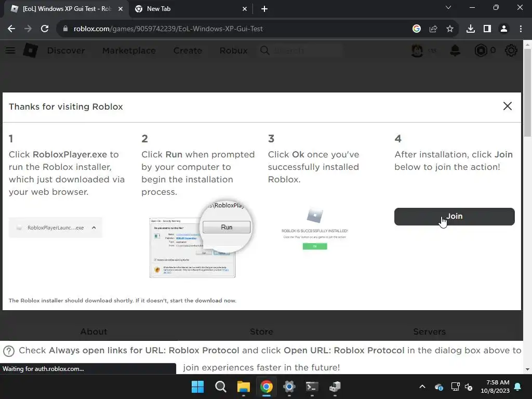Click the site lock icon in address bar

pyautogui.click(x=65, y=29)
